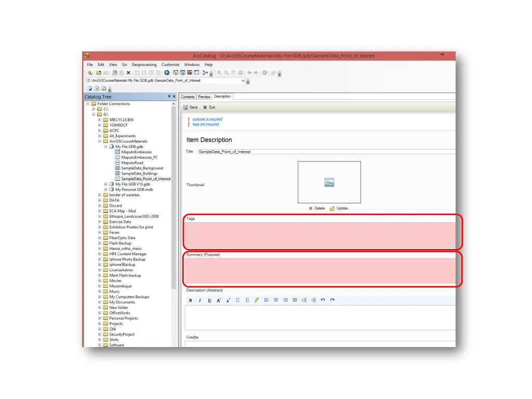Open the Search window icon

click(x=182, y=73)
